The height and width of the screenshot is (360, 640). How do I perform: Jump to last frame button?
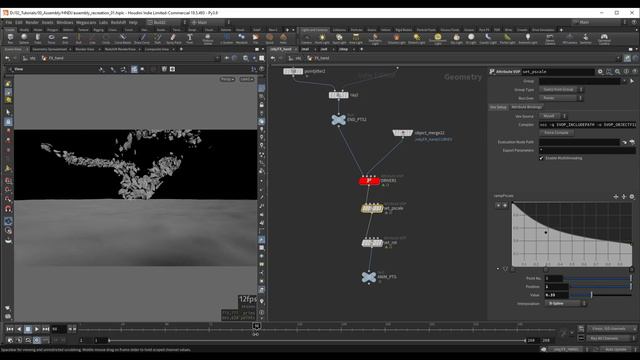click(x=46, y=329)
